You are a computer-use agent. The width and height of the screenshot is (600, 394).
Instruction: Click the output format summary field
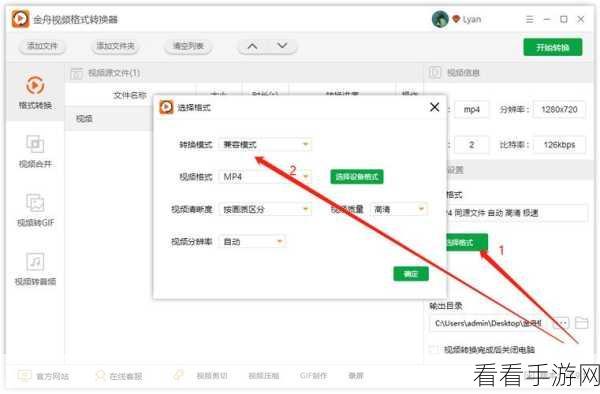pyautogui.click(x=517, y=213)
